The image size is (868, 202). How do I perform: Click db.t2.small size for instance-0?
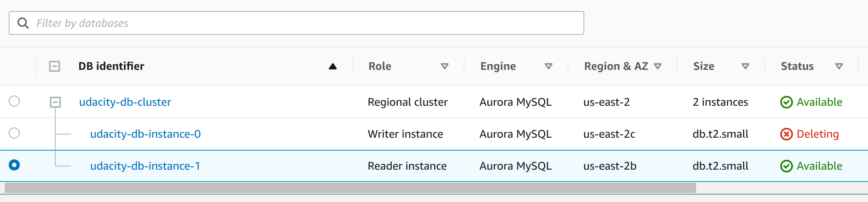coord(720,134)
